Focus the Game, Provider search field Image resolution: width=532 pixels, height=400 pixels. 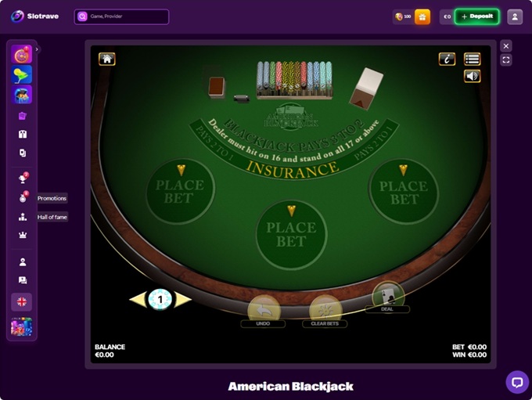point(121,16)
